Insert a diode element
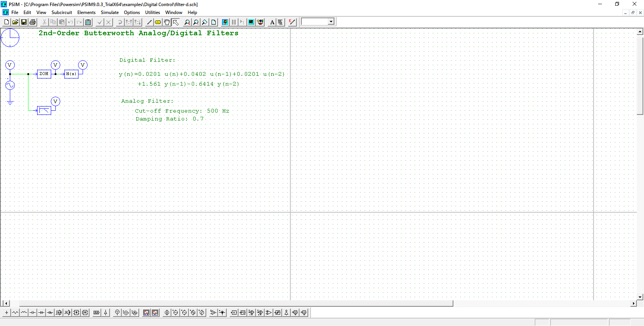The height and width of the screenshot is (326, 644). [x=41, y=312]
